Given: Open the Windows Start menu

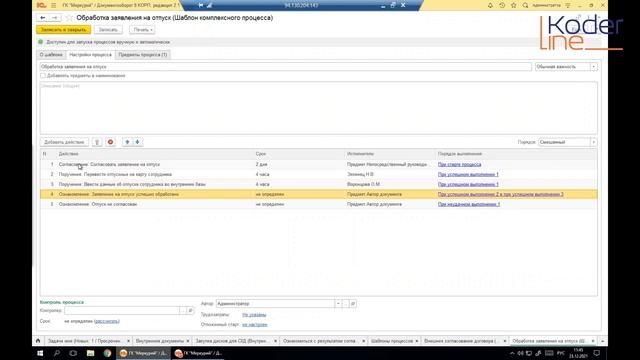Looking at the screenshot, I should point(40,353).
